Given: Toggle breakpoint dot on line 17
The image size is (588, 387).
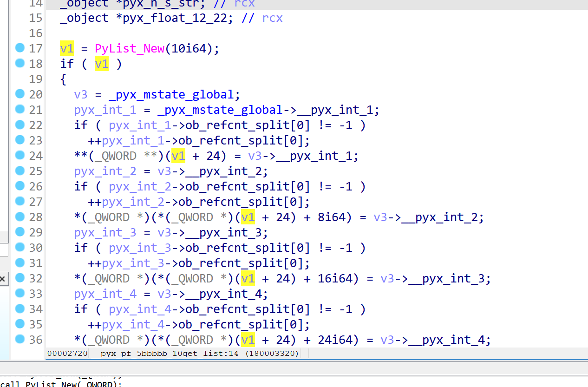Looking at the screenshot, I should click(20, 48).
